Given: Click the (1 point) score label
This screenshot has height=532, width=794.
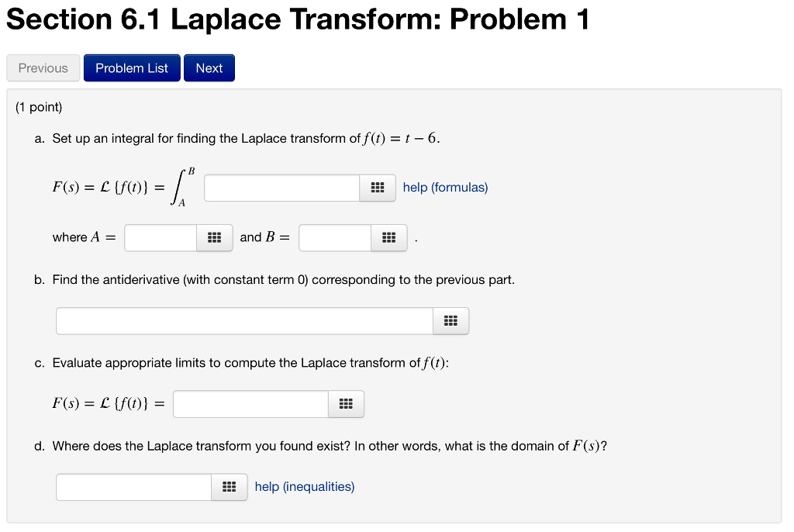Looking at the screenshot, I should coord(37,107).
